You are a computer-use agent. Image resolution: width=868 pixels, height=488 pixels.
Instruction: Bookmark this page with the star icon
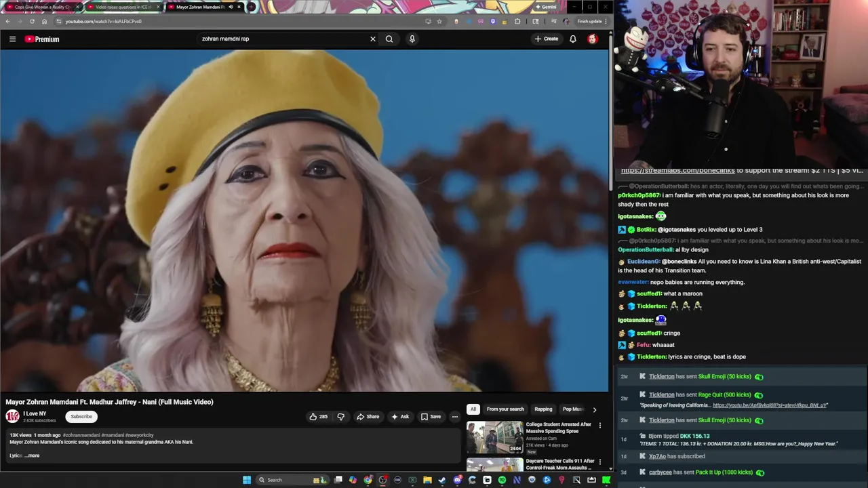coord(439,21)
